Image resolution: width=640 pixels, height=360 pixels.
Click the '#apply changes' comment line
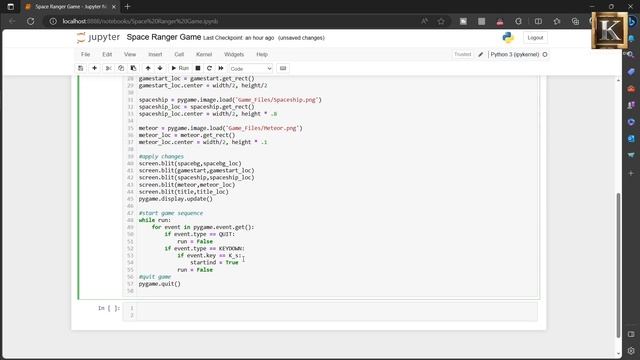point(161,156)
